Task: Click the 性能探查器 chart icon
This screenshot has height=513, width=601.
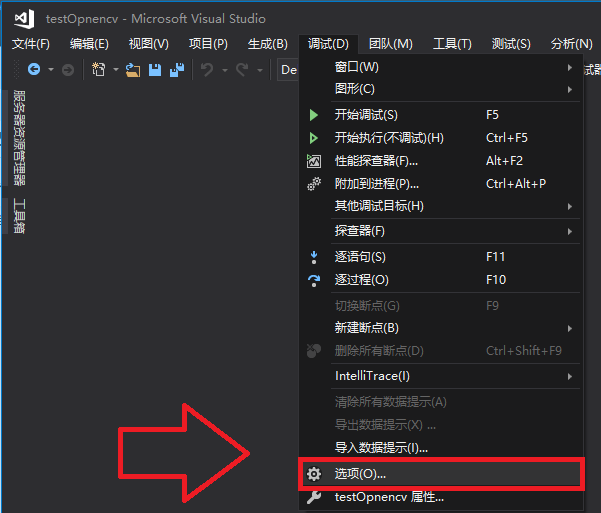Action: coord(314,161)
